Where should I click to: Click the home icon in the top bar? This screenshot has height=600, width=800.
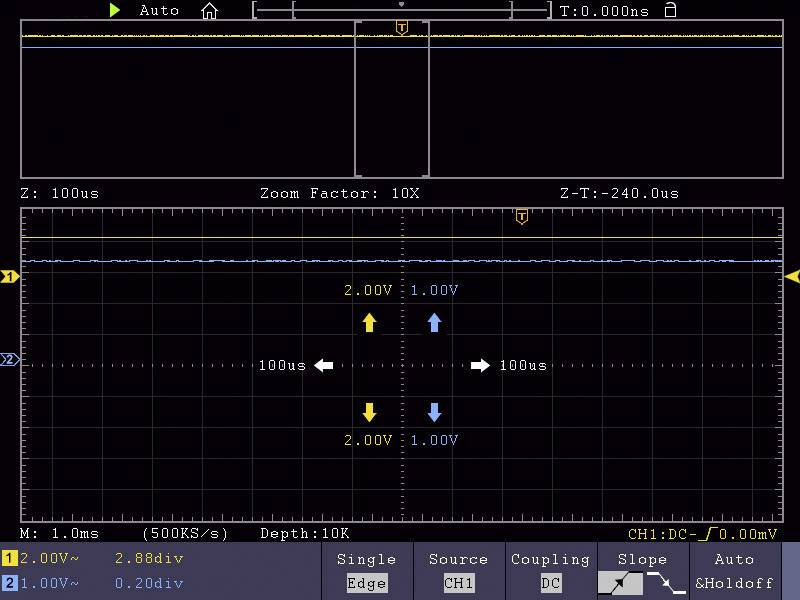point(209,11)
